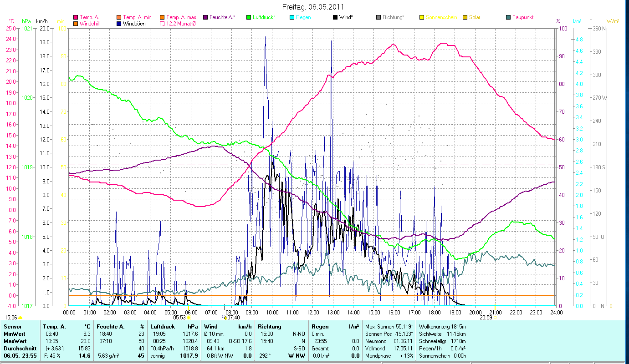Hide the purple Feuchte A.* series in legend
Viewport: 629px width, 364px height.
(x=205, y=17)
